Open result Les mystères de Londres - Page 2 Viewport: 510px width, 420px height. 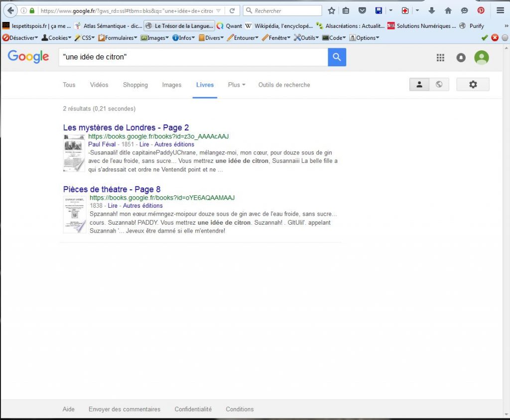click(126, 128)
